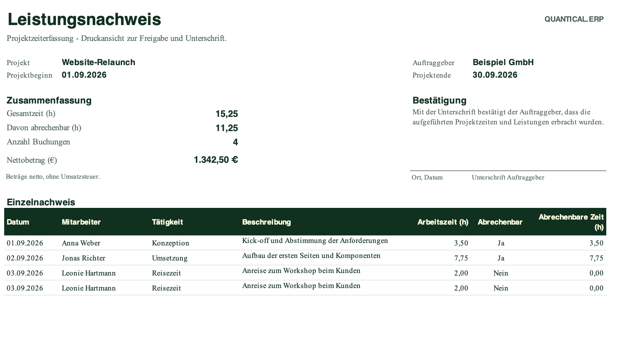Click the "Zusammenfassung" section heading
The width and height of the screenshot is (628, 364).
coord(49,100)
